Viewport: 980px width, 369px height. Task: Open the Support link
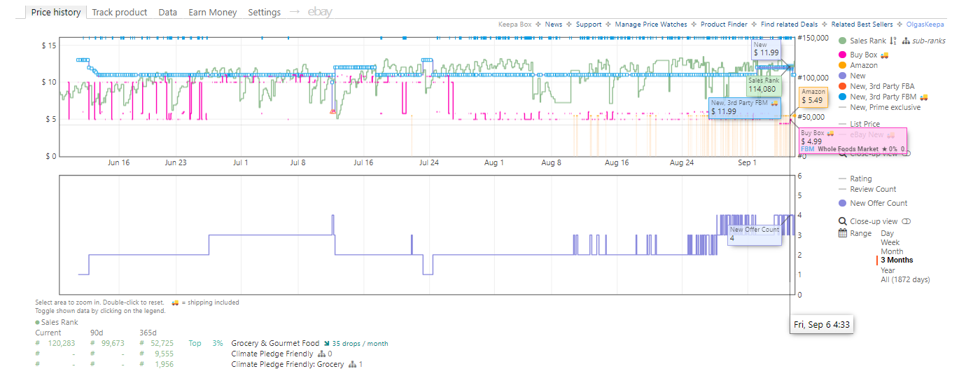tap(589, 25)
